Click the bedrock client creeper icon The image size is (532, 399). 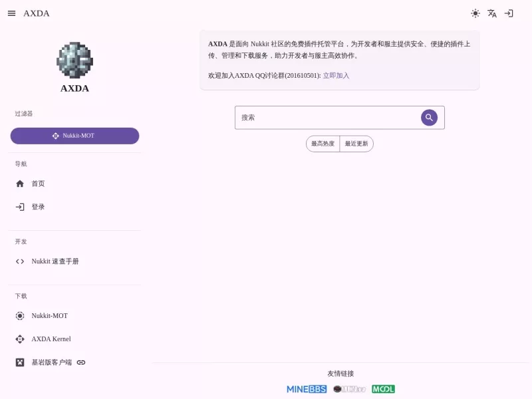(20, 362)
